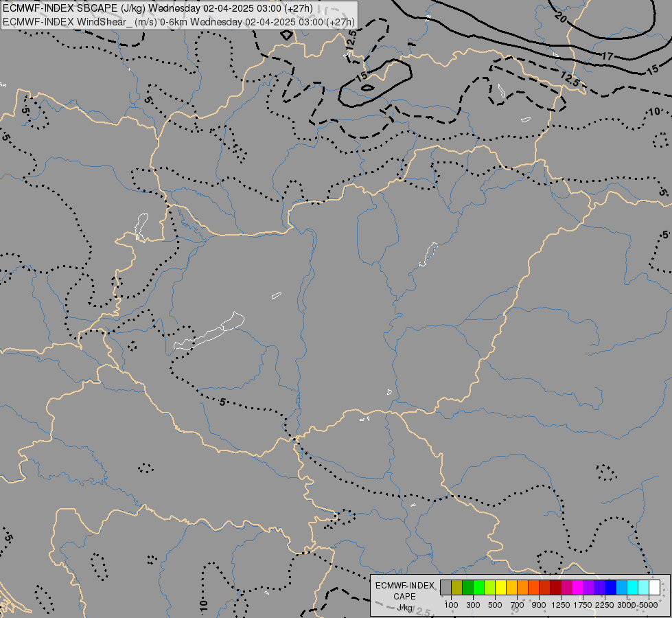Click the legend value 1250

(561, 605)
